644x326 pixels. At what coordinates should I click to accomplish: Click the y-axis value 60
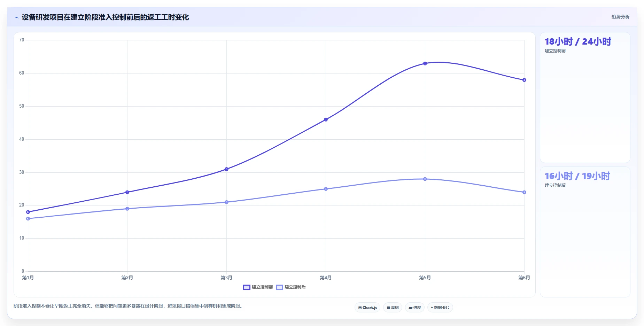(22, 73)
